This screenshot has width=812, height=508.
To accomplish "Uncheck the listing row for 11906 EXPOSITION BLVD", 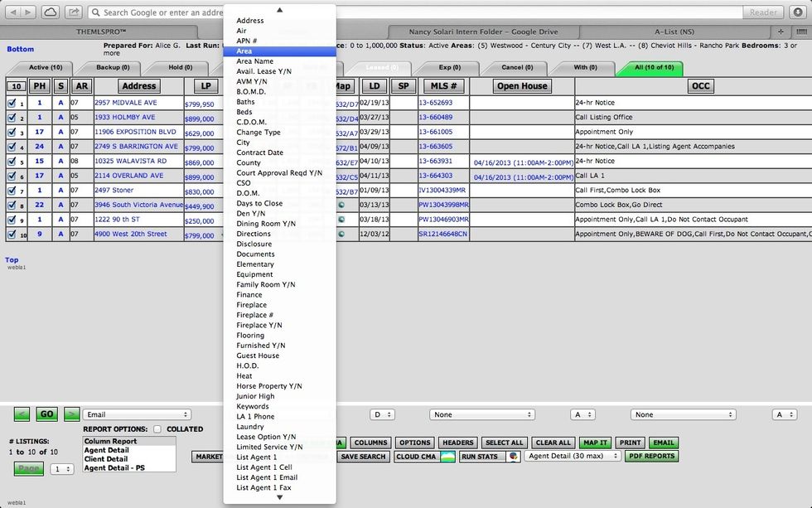I will pyautogui.click(x=12, y=132).
